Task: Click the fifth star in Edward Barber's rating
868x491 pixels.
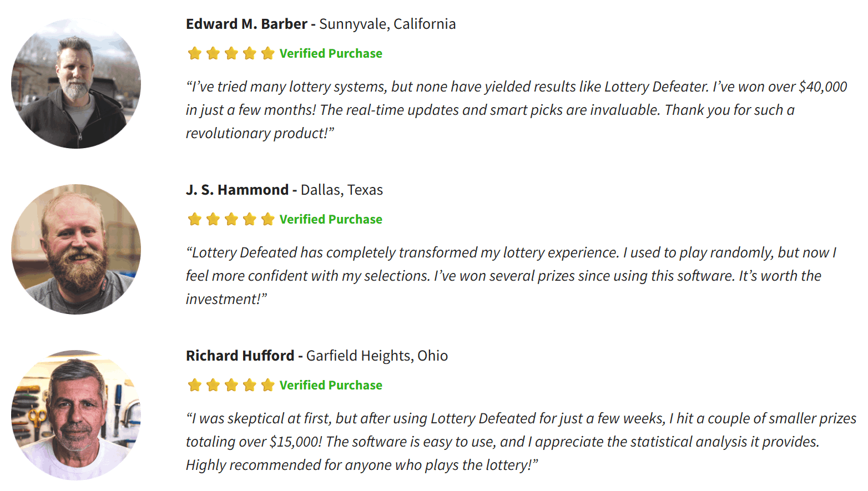Action: [268, 53]
